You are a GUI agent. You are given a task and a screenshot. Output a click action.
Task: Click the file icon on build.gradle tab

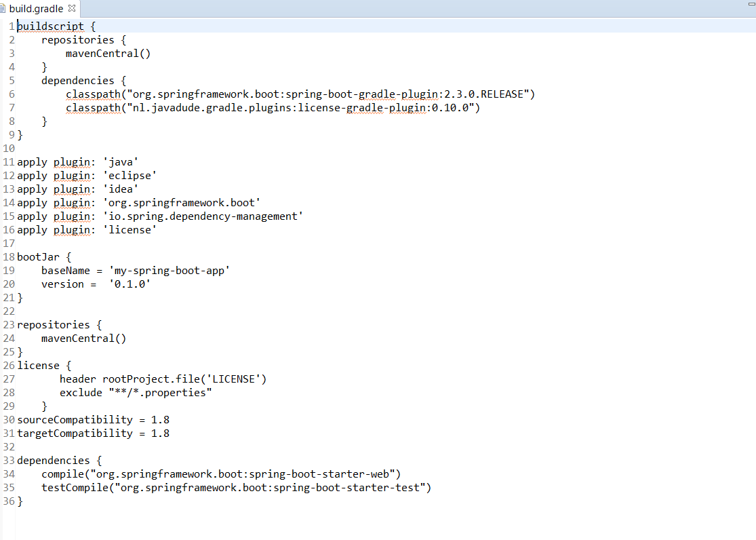(x=3, y=9)
